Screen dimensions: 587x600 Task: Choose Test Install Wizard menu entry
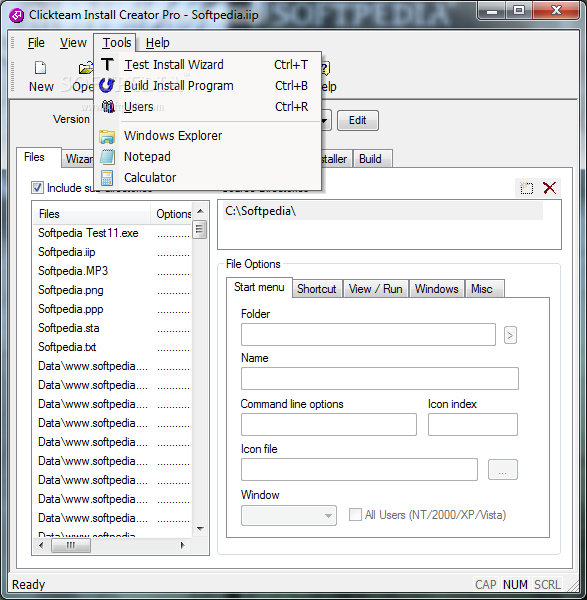[x=208, y=65]
